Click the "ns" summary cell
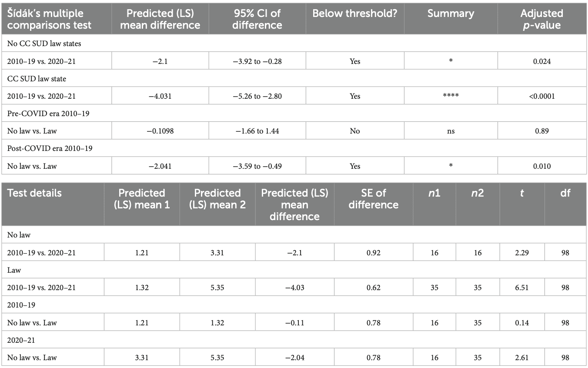This screenshot has width=588, height=368. [x=451, y=131]
